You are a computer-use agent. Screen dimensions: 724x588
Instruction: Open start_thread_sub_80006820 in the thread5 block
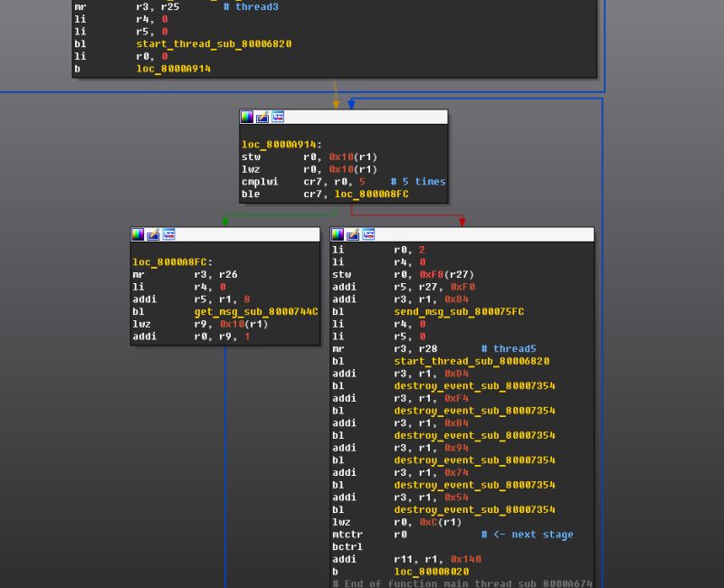point(472,361)
